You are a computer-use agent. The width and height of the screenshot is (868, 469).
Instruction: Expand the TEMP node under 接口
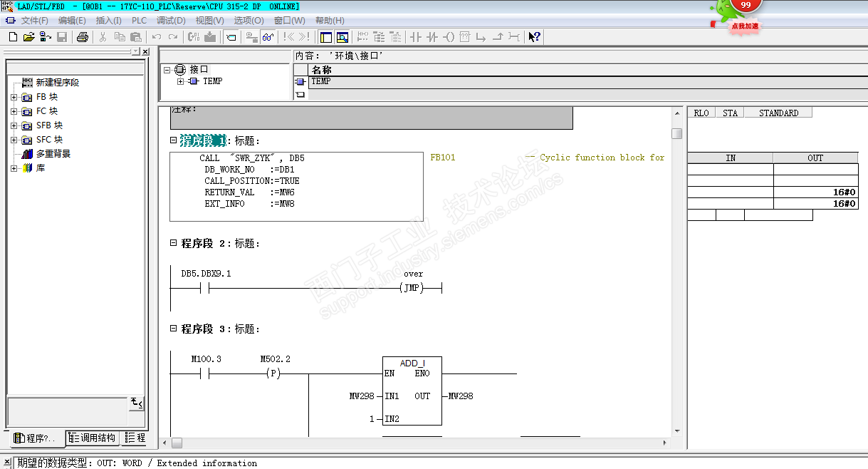tap(180, 81)
